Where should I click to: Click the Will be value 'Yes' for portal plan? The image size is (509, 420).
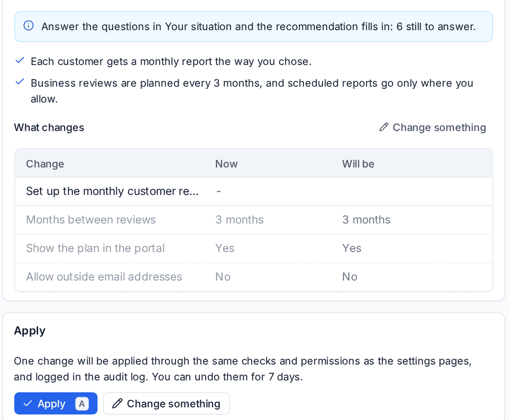click(x=351, y=248)
